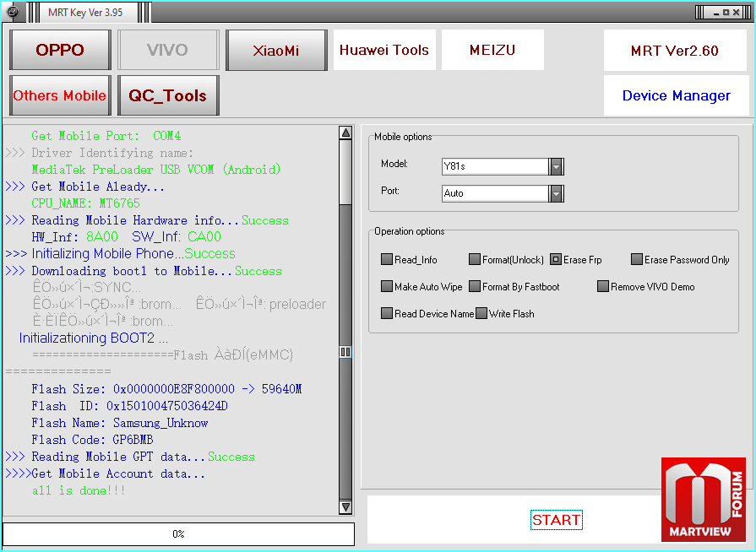Expand the Port dropdown arrow
The image size is (756, 552).
[557, 193]
